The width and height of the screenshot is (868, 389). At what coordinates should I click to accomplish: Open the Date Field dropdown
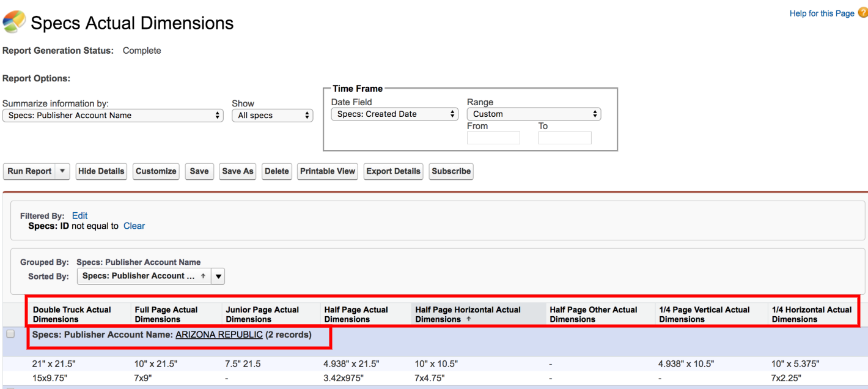[x=394, y=114]
